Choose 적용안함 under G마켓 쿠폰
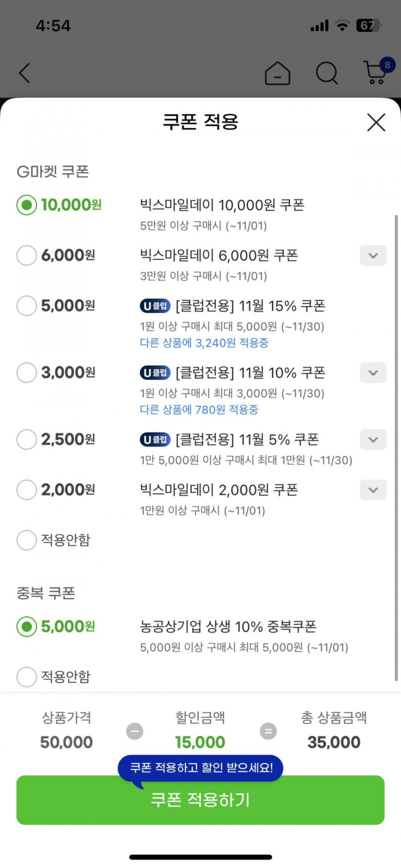401x868 pixels. 27,540
